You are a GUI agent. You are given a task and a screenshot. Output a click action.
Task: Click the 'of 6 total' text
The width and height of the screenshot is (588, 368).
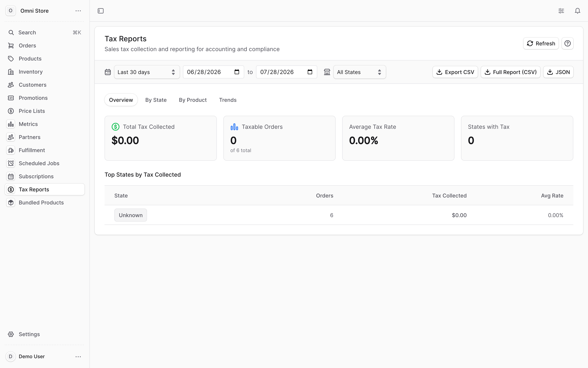tap(241, 150)
